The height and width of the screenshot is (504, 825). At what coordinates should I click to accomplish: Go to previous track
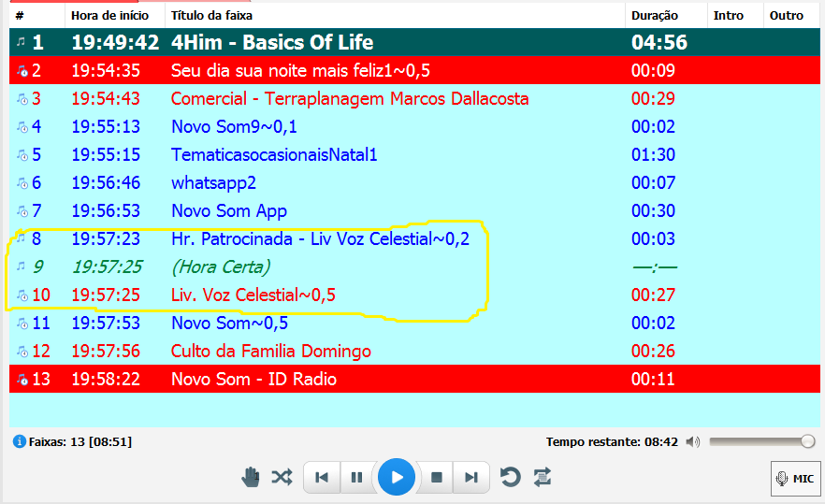click(x=322, y=477)
